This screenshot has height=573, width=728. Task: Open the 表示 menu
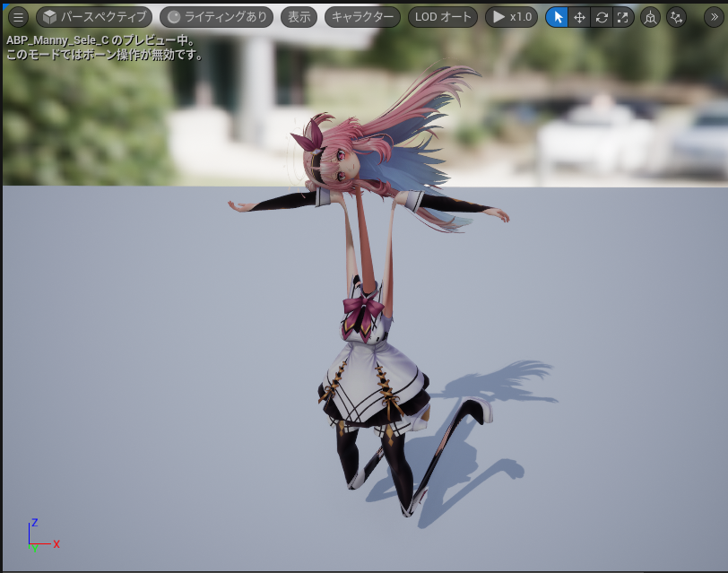(x=299, y=17)
